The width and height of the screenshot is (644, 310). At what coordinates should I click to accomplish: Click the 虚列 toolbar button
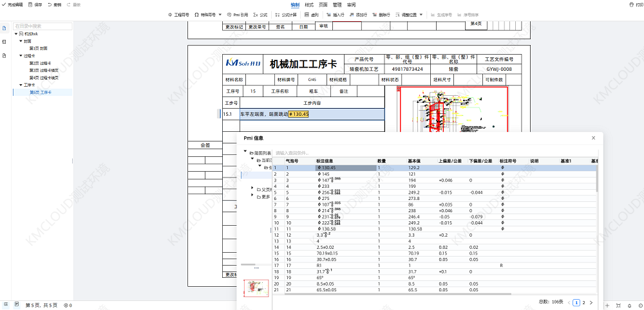click(312, 15)
